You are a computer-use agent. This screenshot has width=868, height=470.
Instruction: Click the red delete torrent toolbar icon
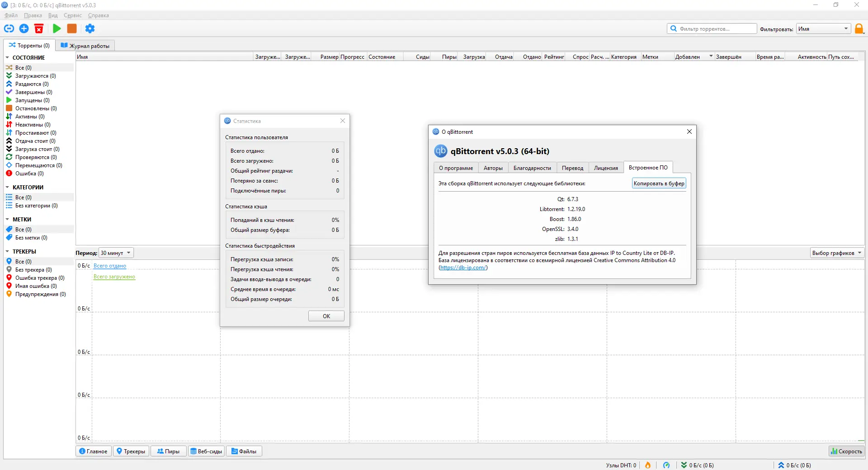tap(39, 29)
